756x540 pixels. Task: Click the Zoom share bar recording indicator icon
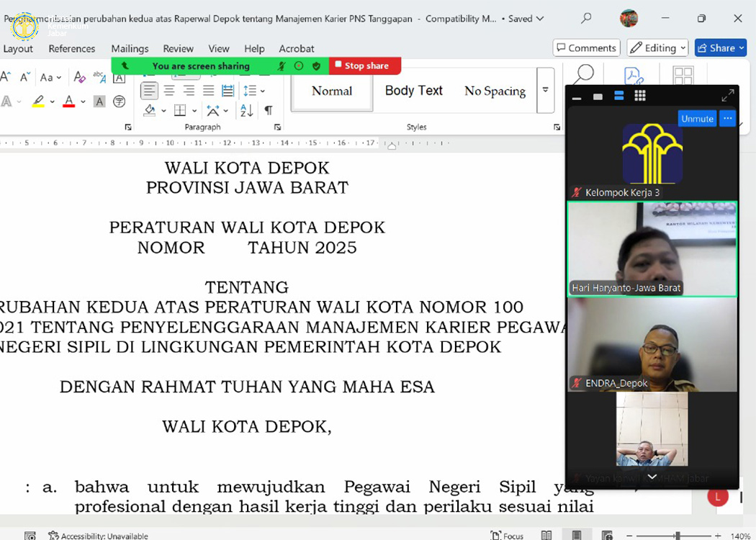pyautogui.click(x=299, y=66)
